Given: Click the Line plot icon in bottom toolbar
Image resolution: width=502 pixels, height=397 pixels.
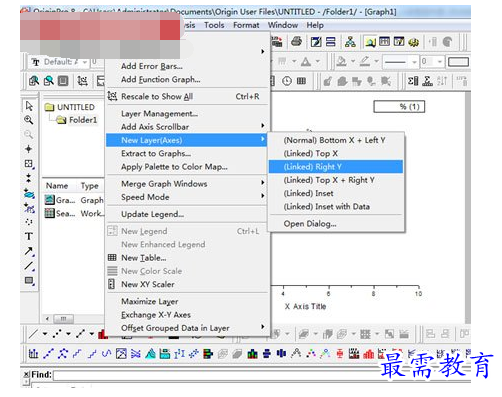Looking at the screenshot, I should [34, 334].
